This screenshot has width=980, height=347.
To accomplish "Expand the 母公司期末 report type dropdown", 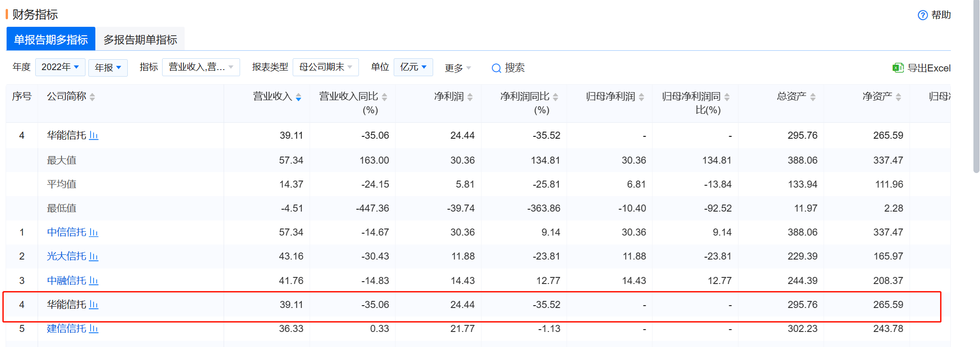I will 326,67.
